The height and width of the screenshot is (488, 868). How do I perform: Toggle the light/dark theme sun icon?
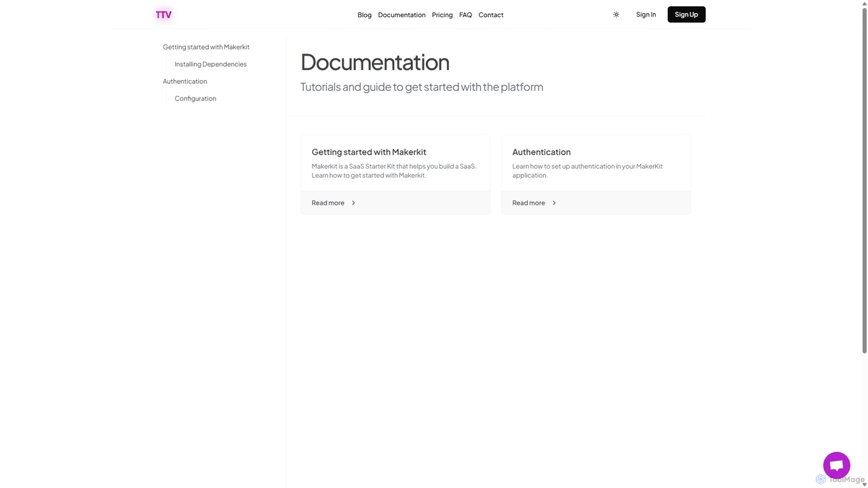click(x=616, y=14)
